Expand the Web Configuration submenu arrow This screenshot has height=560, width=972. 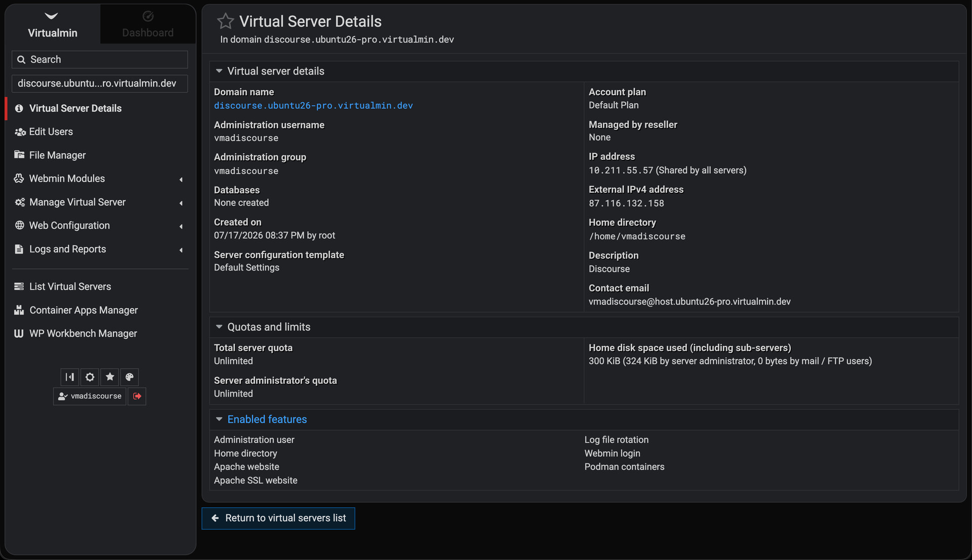pyautogui.click(x=181, y=227)
